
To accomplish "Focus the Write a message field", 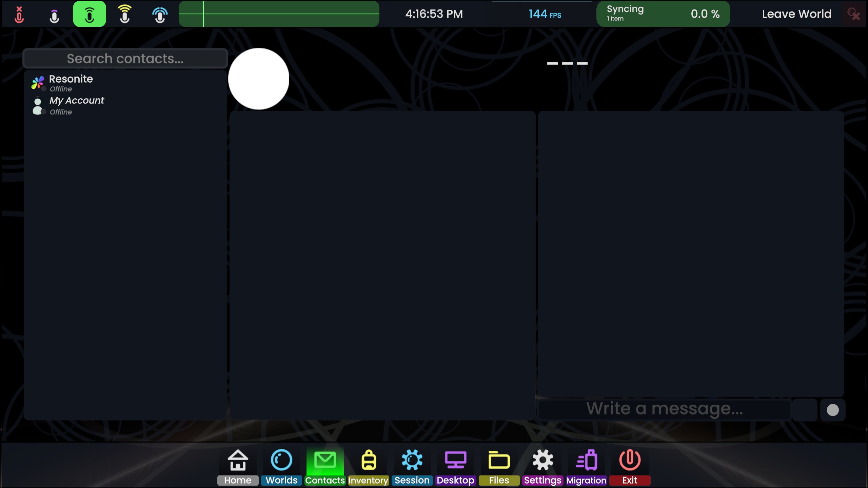I will pos(665,409).
